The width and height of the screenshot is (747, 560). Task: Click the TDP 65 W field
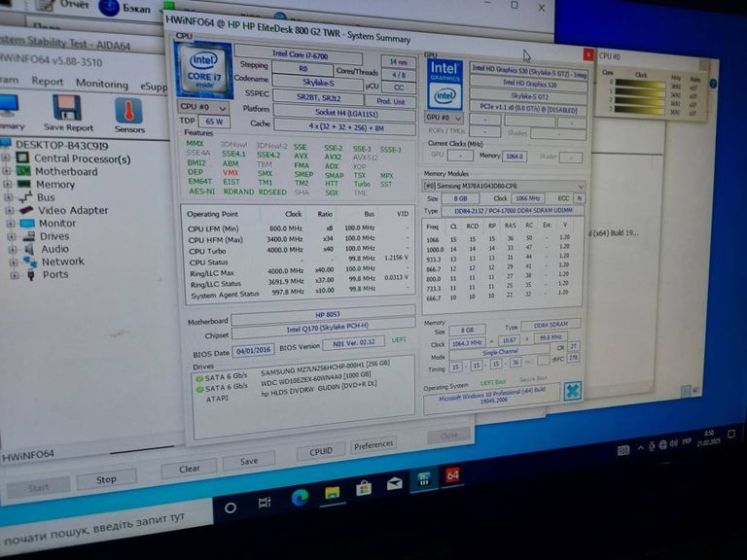coord(214,122)
